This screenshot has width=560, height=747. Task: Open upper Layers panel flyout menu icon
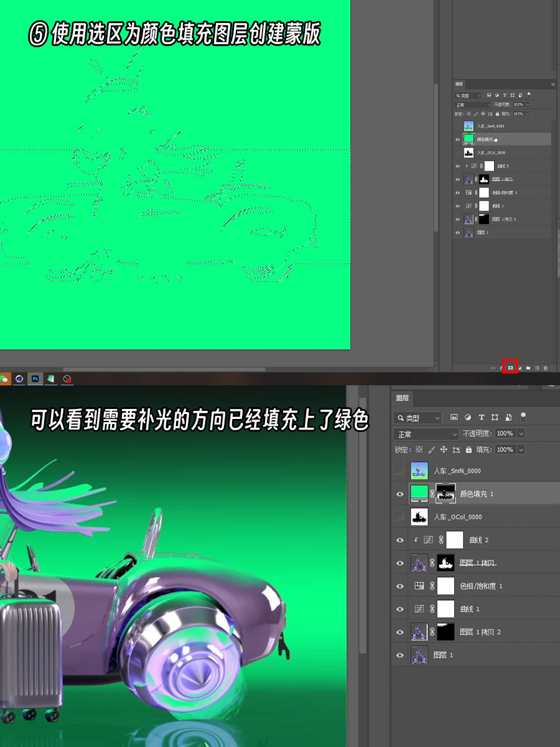tap(553, 84)
